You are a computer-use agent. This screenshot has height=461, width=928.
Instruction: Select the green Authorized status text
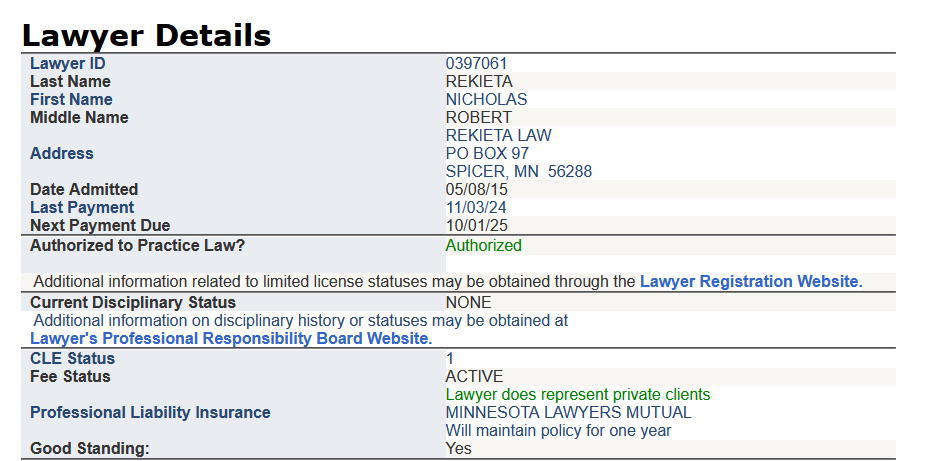pyautogui.click(x=484, y=246)
